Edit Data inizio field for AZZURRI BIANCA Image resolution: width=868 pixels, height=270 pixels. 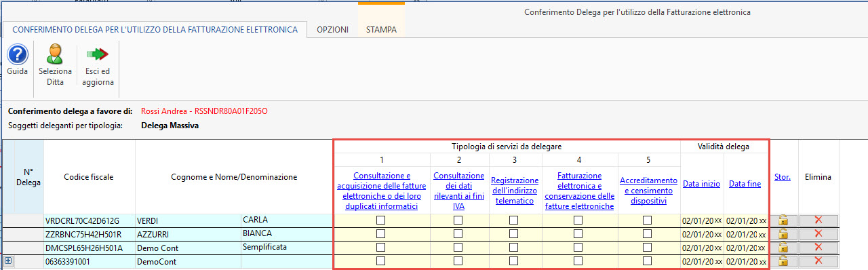coord(702,234)
